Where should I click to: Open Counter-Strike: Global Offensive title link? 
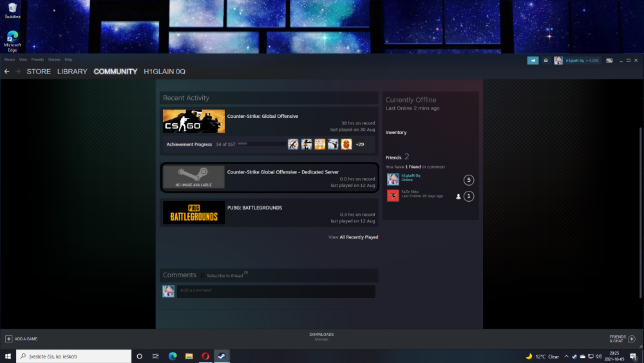click(x=263, y=116)
